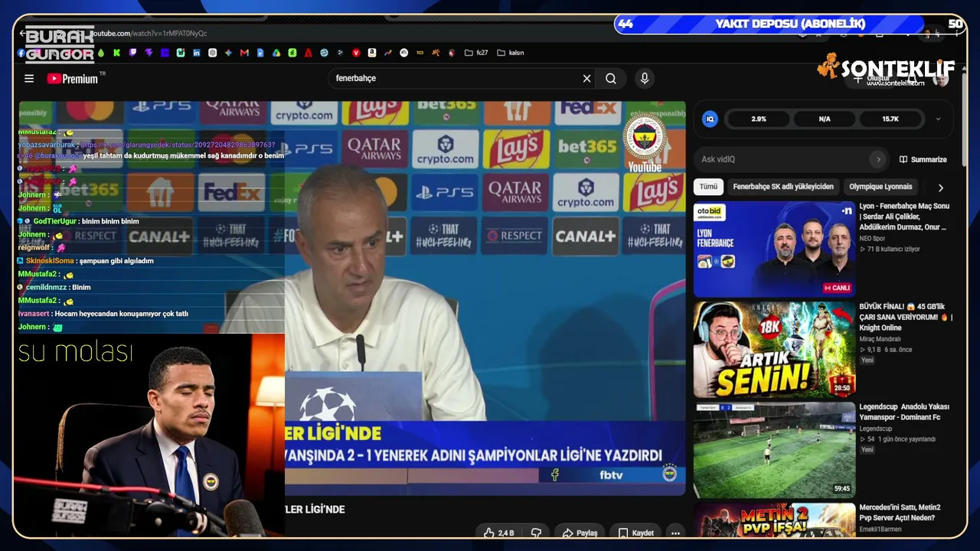980x551 pixels.
Task: Submit the Ask vidIQ question arrow
Action: point(878,159)
